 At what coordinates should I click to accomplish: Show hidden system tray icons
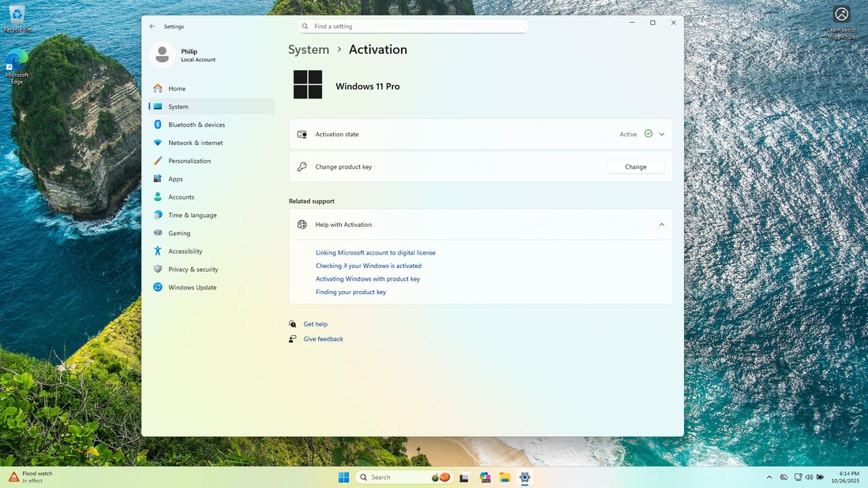(769, 477)
